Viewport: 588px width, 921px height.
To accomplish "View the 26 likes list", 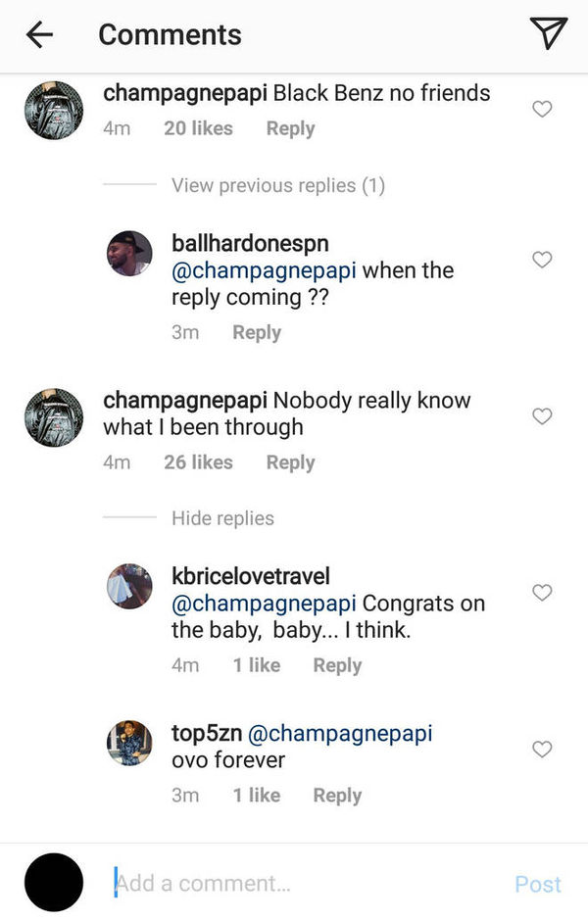I will tap(198, 462).
